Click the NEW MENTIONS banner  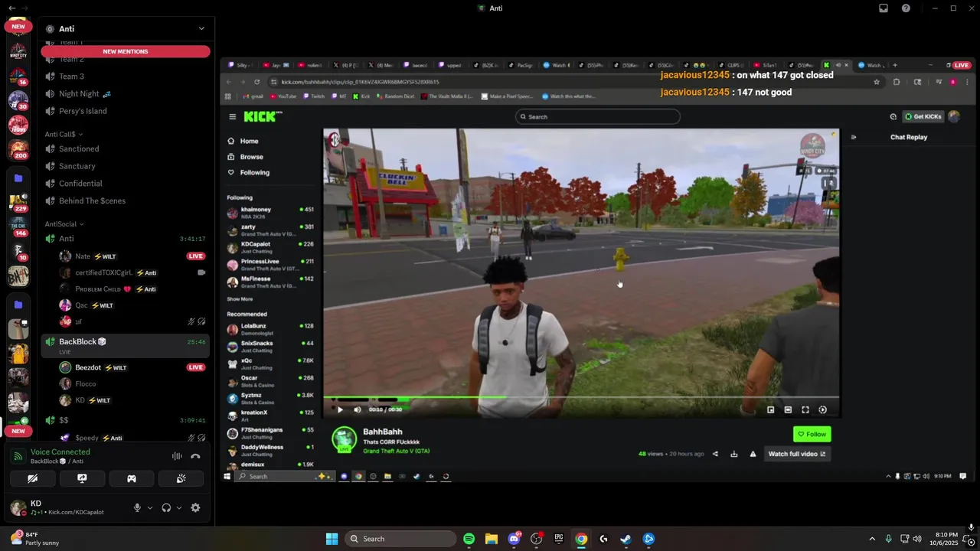(x=126, y=51)
